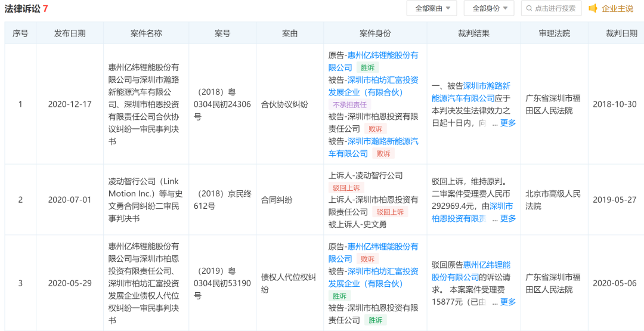Click the 发布日期 column header
Image resolution: width=644 pixels, height=331 pixels.
[x=70, y=33]
